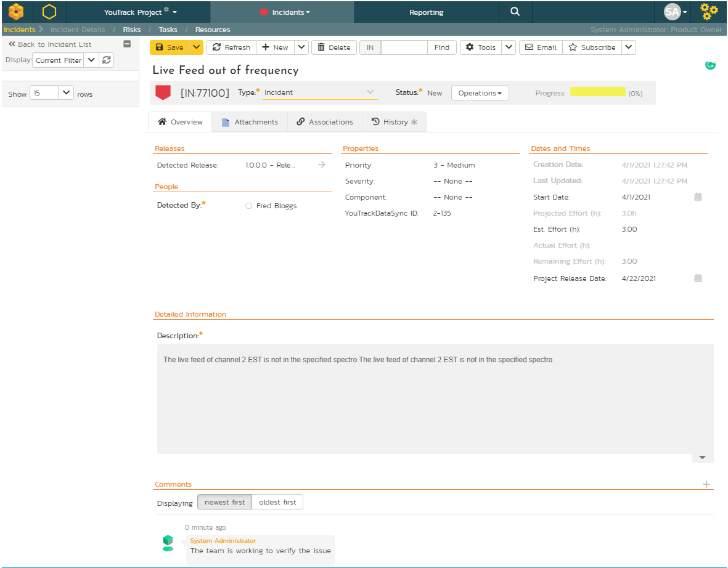Image resolution: width=728 pixels, height=568 pixels.
Task: Open the incident Type dropdown
Action: coord(319,92)
